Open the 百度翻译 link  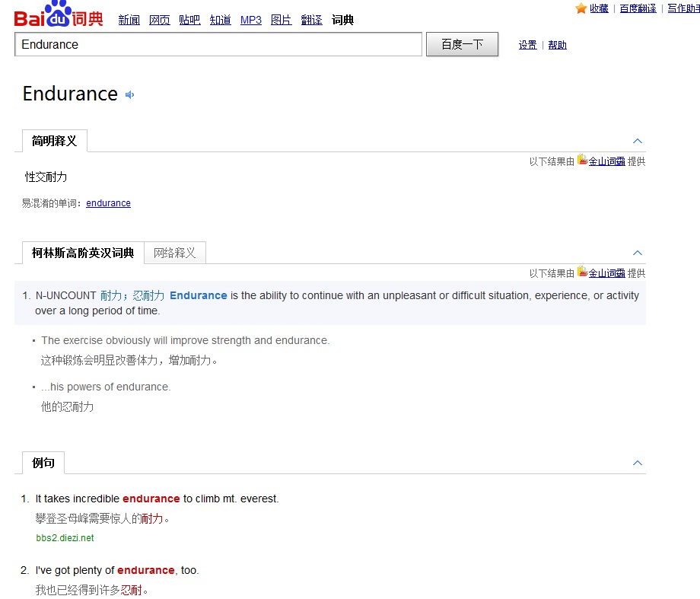[x=638, y=8]
